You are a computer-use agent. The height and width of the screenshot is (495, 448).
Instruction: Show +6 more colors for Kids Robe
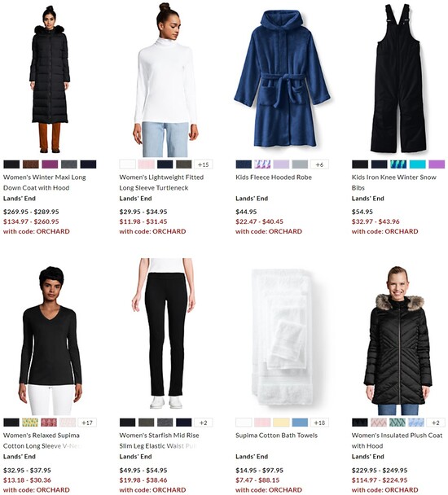point(319,164)
